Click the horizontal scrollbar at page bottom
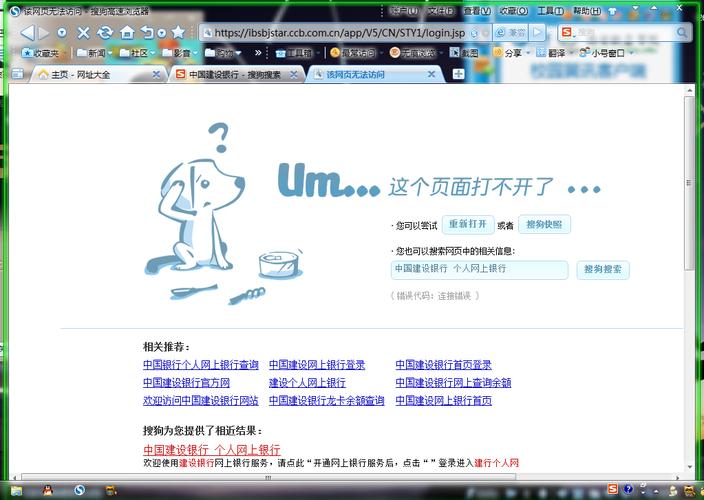704x500 pixels. pyautogui.click(x=268, y=478)
